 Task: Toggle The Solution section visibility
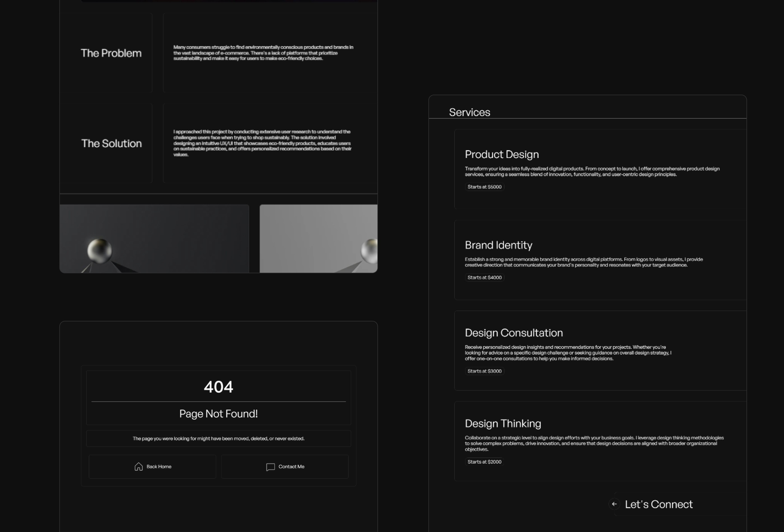coord(111,143)
